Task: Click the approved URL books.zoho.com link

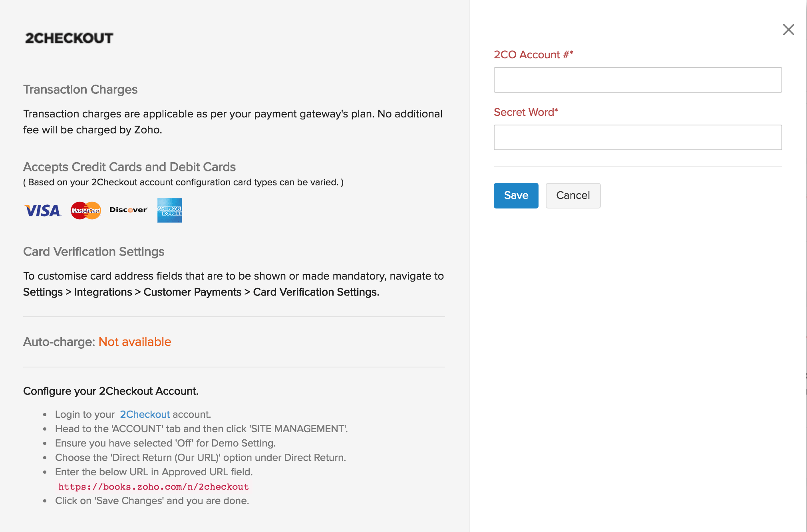Action: 153,486
